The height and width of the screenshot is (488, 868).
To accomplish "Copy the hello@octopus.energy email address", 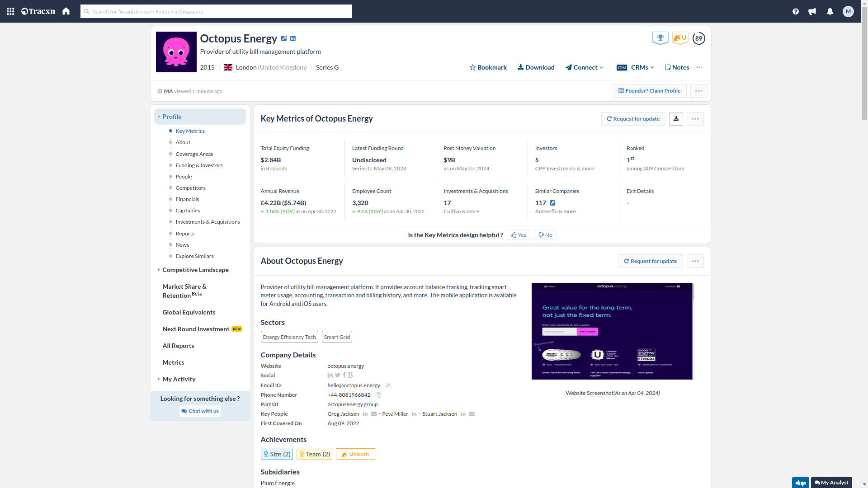I will (388, 385).
